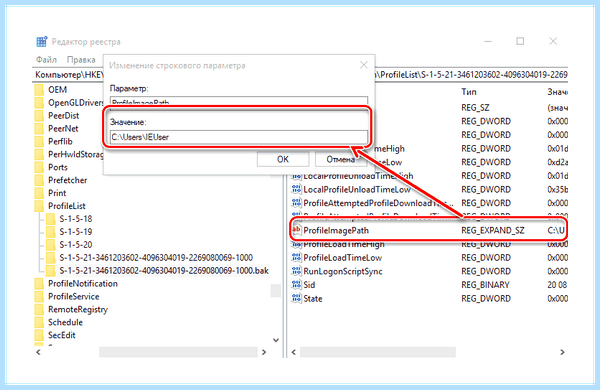Select the State value name
The image size is (600, 390).
coord(313,299)
